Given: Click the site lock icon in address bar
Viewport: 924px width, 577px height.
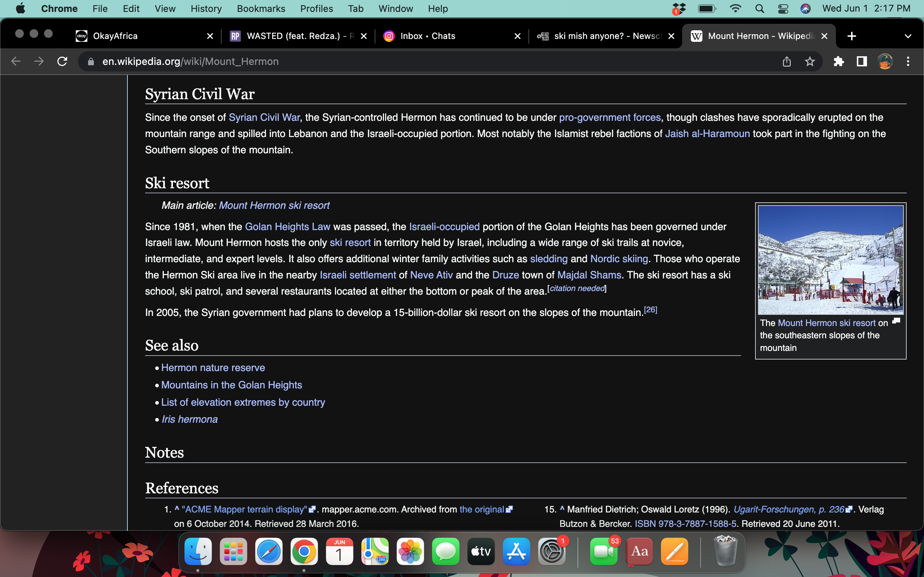Looking at the screenshot, I should pyautogui.click(x=91, y=61).
